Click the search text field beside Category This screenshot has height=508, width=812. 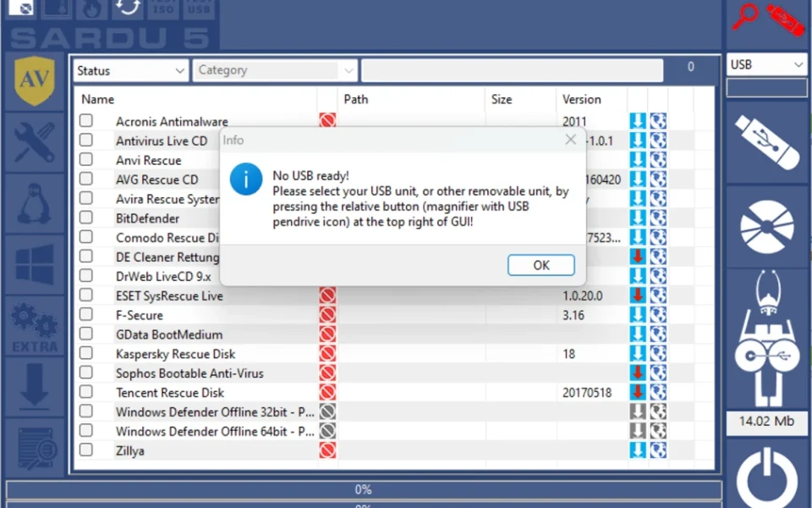[513, 70]
